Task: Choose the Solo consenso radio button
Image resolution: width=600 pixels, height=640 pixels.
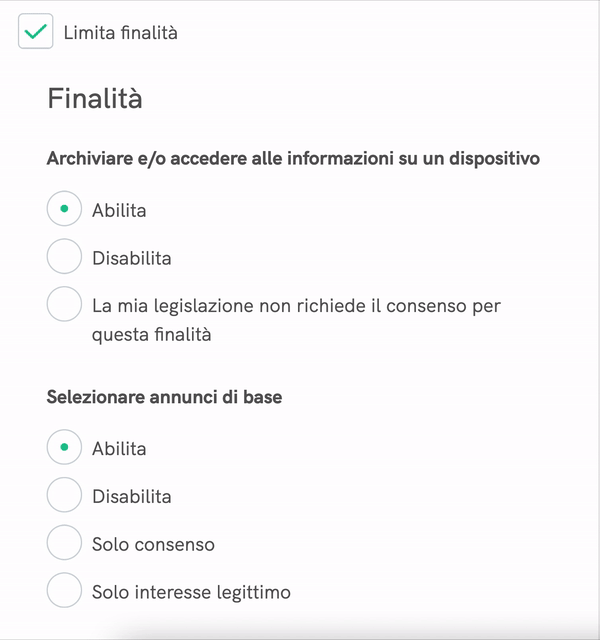Action: (64, 543)
